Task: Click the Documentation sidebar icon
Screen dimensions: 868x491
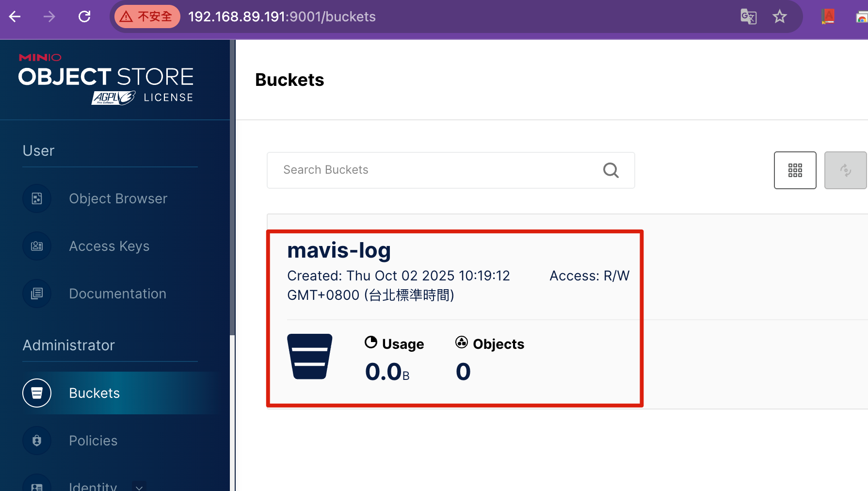Action: (37, 294)
